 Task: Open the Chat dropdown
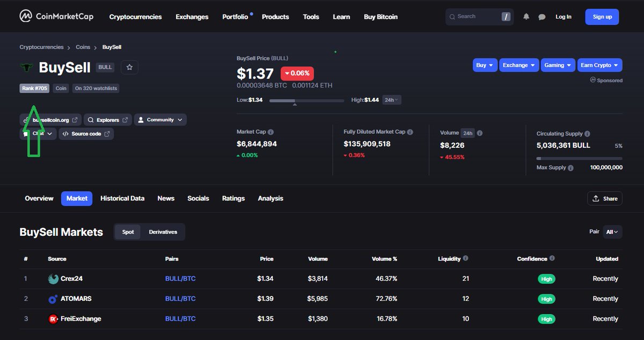point(38,134)
